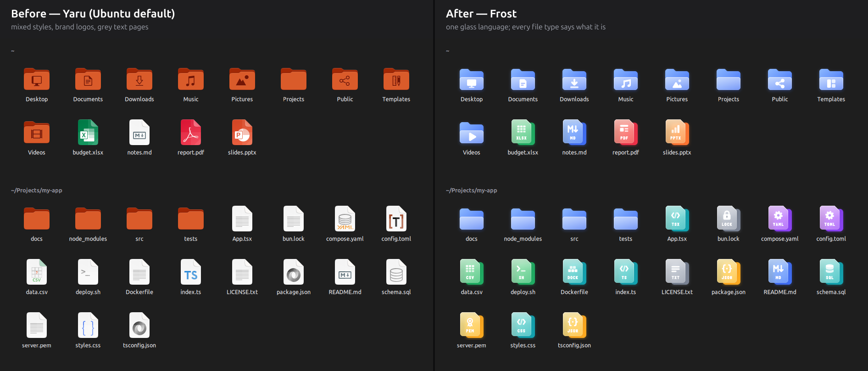Open yellow server.pem PEM icon in Frost panel

[472, 325]
